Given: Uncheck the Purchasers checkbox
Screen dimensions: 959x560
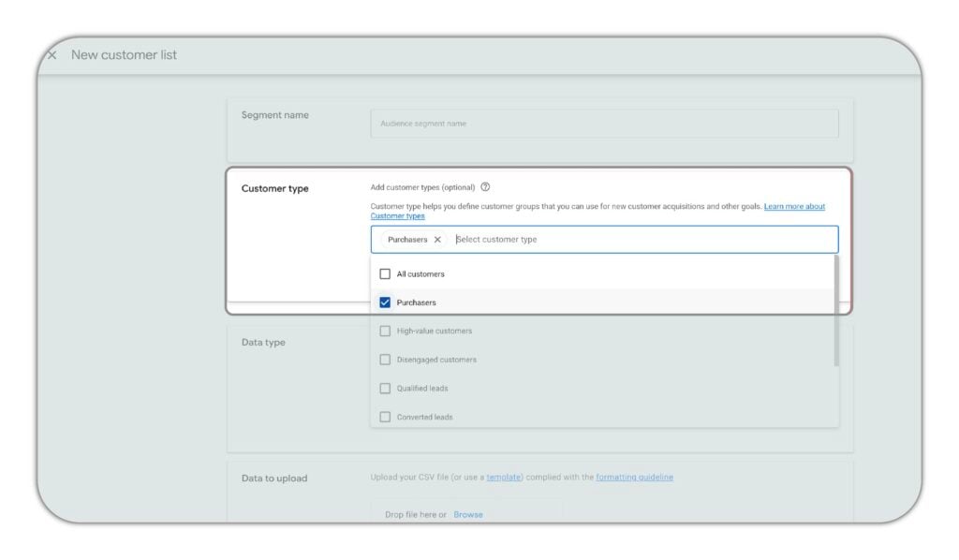Looking at the screenshot, I should (x=385, y=302).
